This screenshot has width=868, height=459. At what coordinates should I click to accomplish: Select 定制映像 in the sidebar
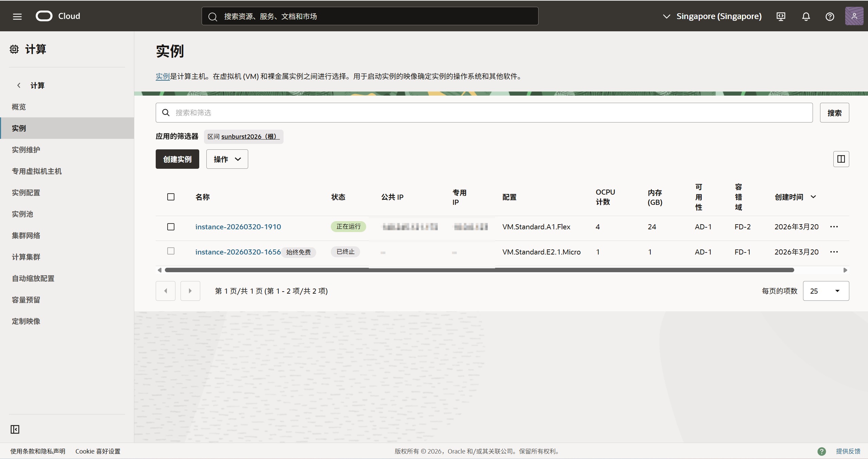26,321
